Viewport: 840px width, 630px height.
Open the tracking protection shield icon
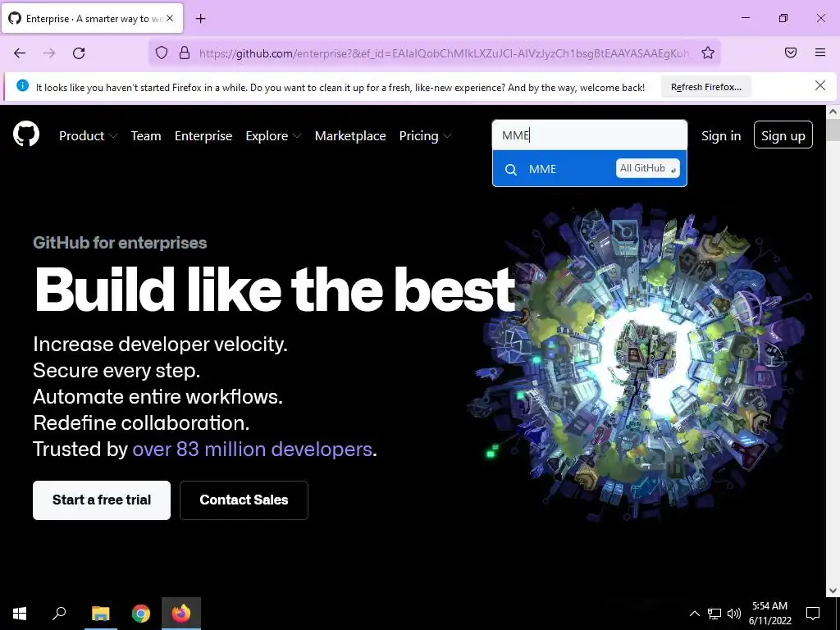pos(162,52)
